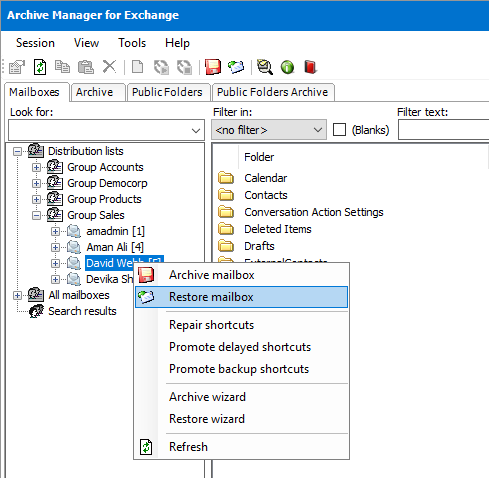Click the Paste toolbar icon
Viewport: 489px width, 478px height.
pos(86,67)
